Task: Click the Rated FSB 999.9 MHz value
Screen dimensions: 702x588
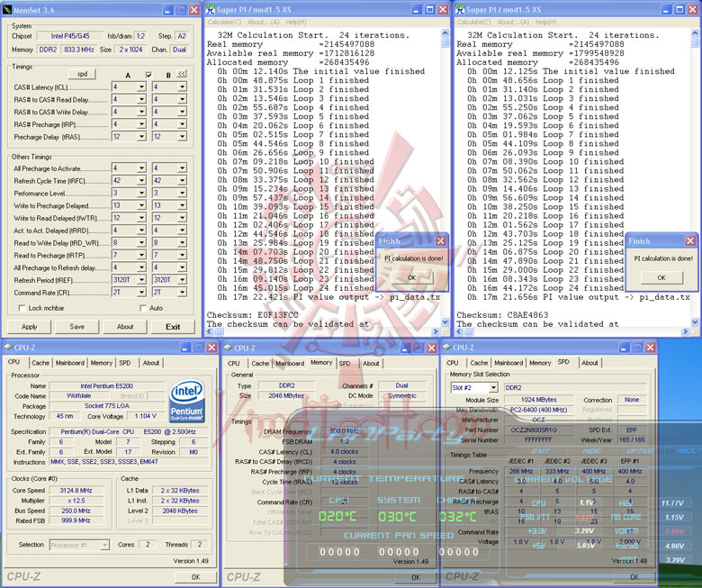Action: coord(76,520)
